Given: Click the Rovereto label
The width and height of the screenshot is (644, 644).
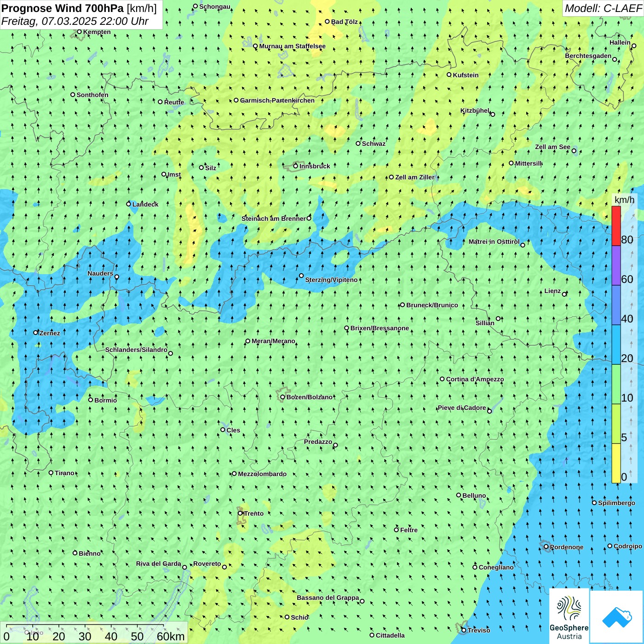Looking at the screenshot, I should [207, 563].
